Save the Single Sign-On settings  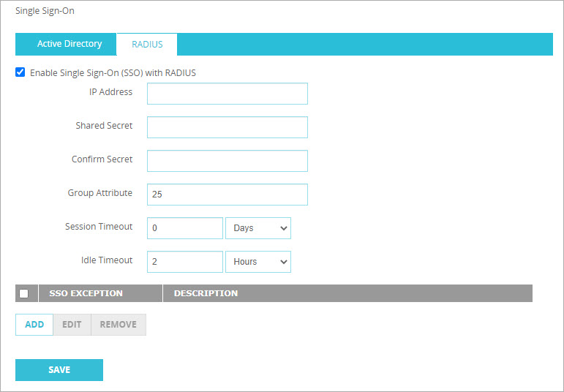59,370
